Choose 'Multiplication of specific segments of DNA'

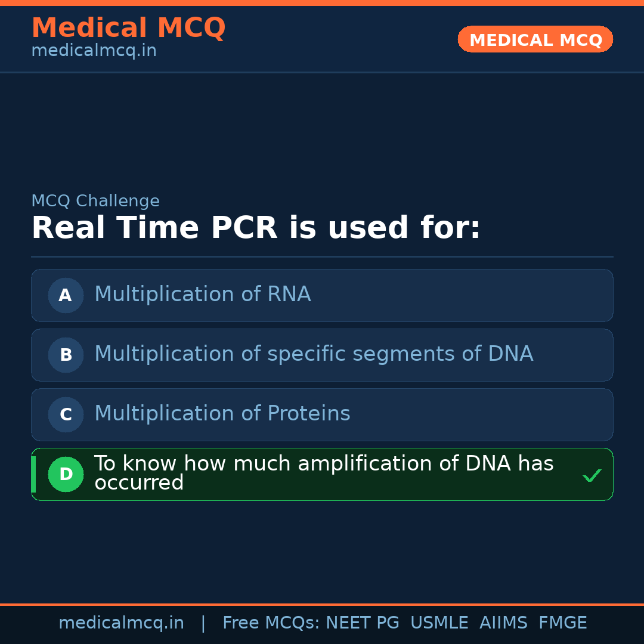point(314,354)
